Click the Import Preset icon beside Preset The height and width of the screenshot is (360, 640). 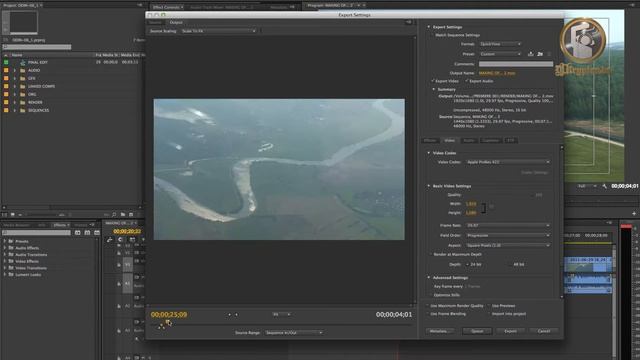pos(540,54)
